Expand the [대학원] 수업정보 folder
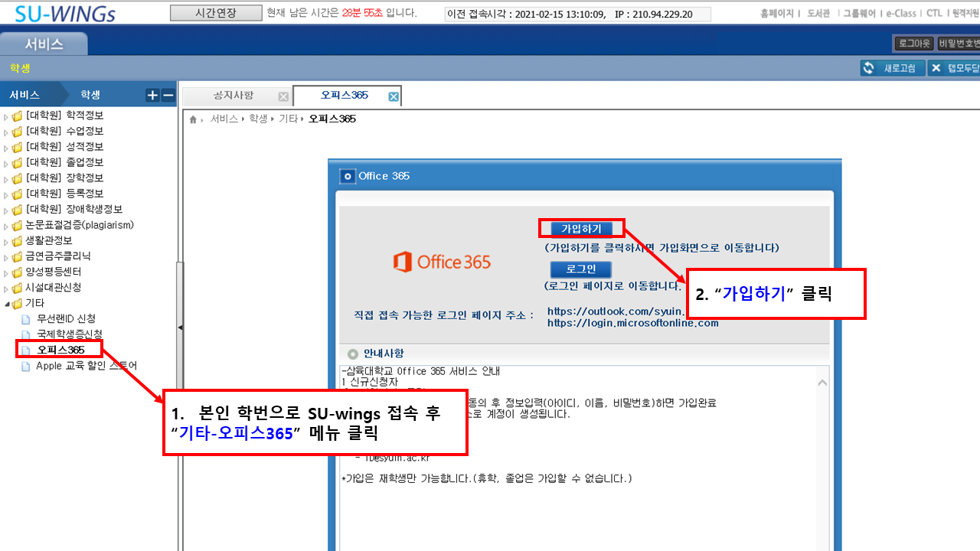 tap(6, 132)
